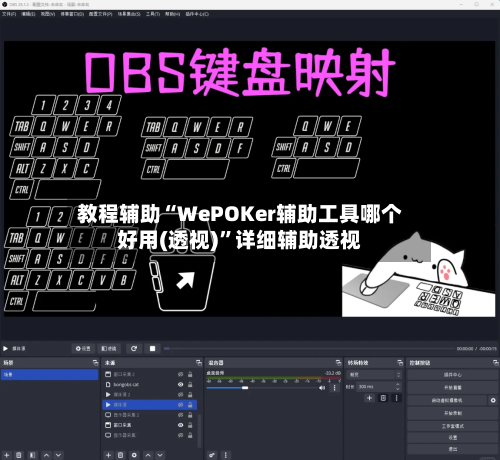Viewport: 500px width, 460px height.
Task: Toggle lock on 窗口采集 2 source
Action: [190, 374]
